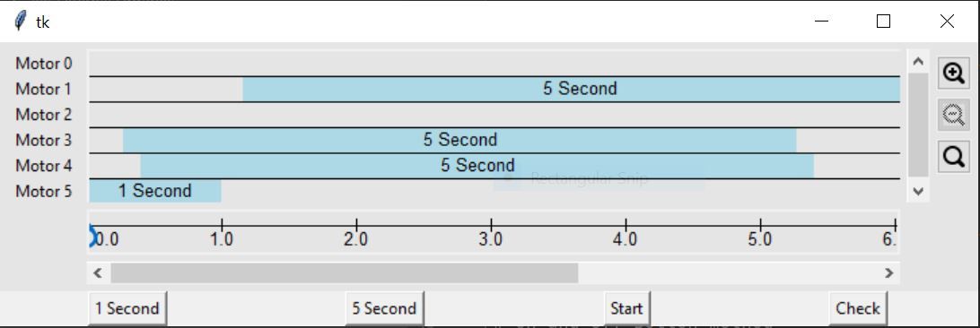
Task: Click the horizontal scrollbar left arrow
Action: pos(98,272)
